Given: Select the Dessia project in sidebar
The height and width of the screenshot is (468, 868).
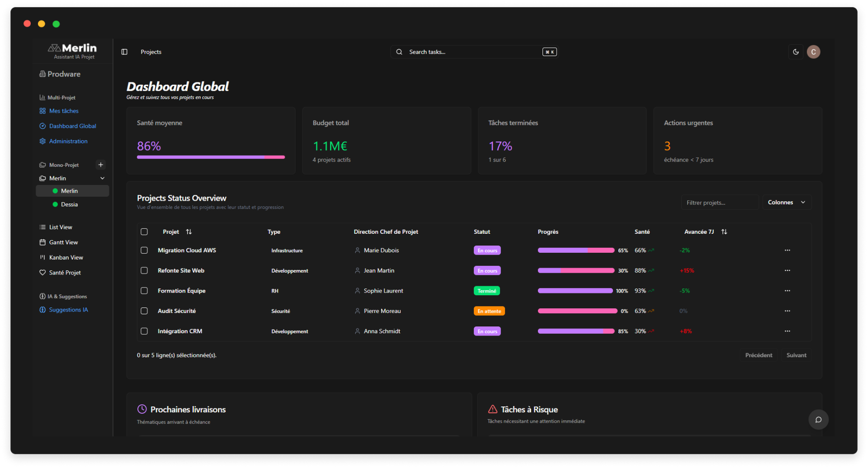Looking at the screenshot, I should (x=69, y=204).
